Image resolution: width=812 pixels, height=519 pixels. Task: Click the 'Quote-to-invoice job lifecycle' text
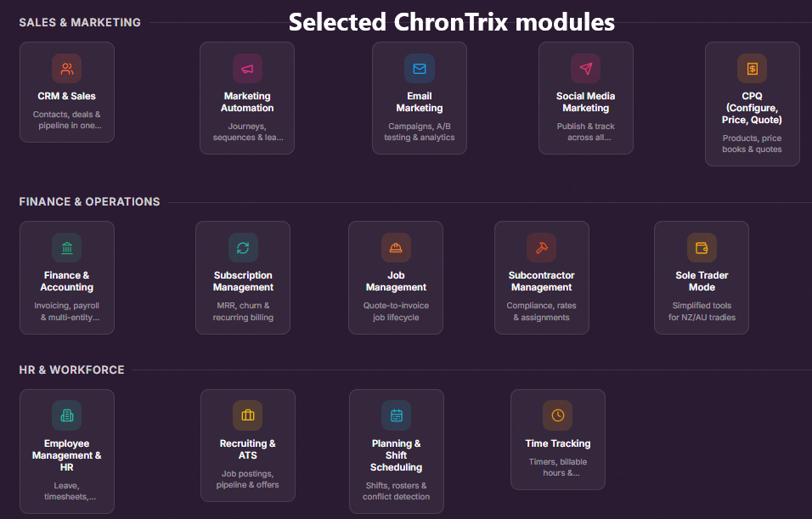(x=396, y=311)
